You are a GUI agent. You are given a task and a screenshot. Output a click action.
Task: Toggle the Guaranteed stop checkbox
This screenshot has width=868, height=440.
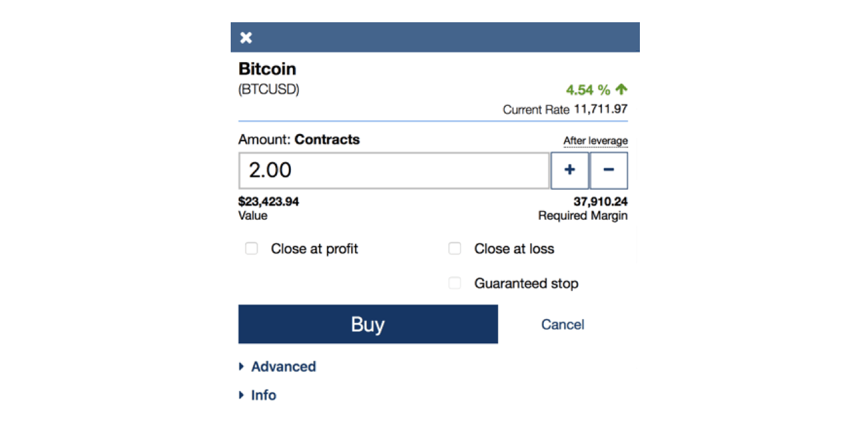(455, 283)
